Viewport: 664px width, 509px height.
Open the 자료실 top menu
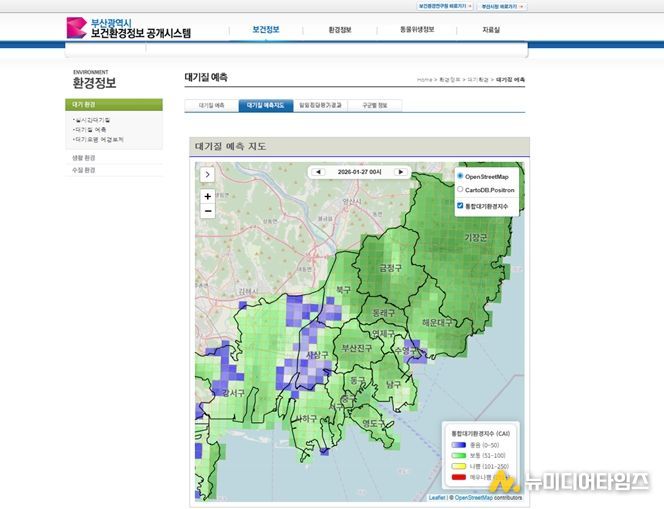491,30
